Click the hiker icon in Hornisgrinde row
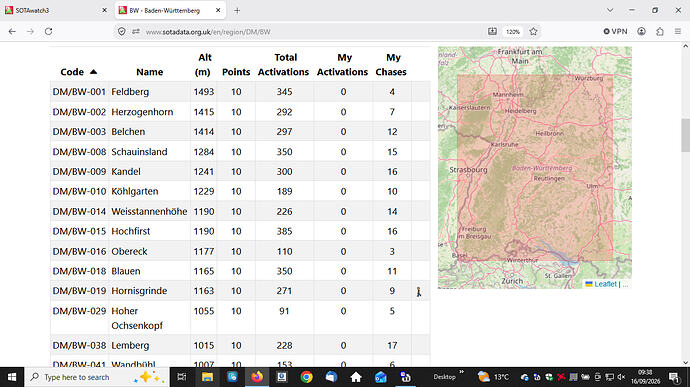 click(419, 291)
